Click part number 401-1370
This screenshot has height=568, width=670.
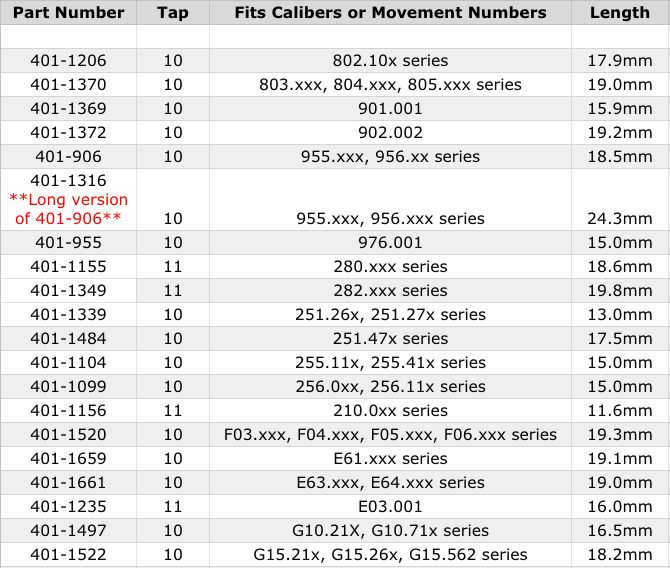(67, 85)
